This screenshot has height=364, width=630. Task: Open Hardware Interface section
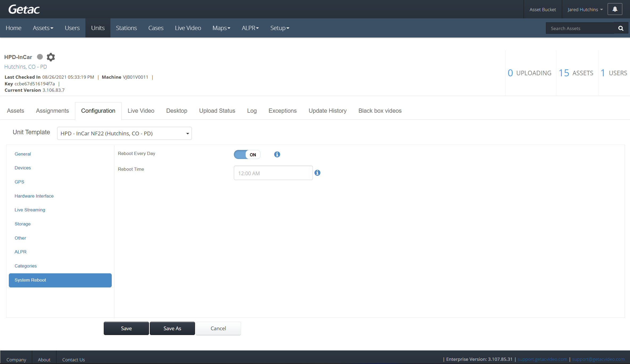[34, 196]
